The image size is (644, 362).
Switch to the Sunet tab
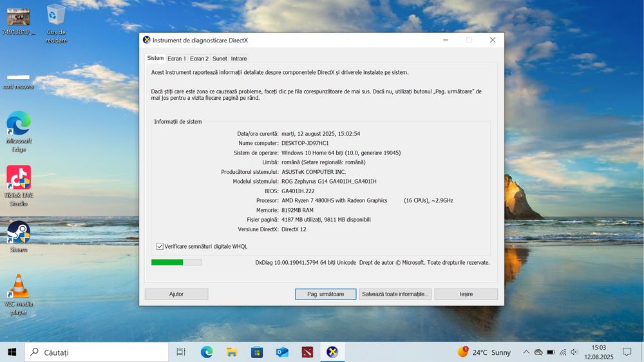(x=220, y=59)
